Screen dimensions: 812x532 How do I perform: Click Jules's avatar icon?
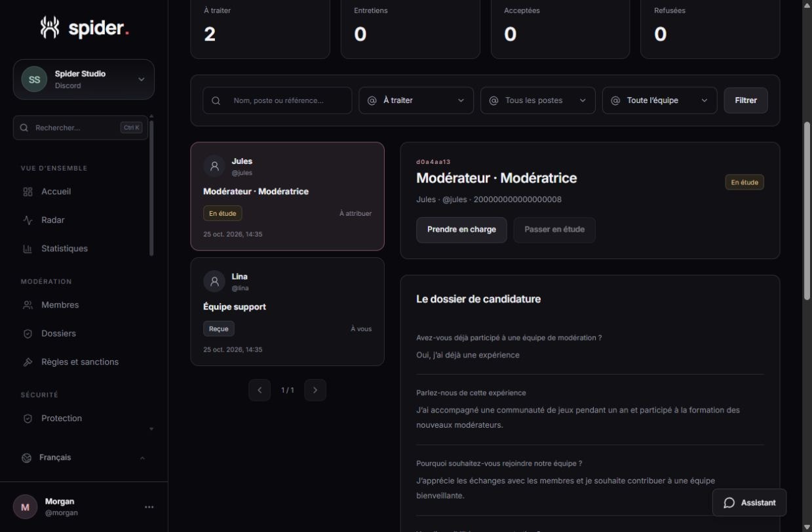214,167
